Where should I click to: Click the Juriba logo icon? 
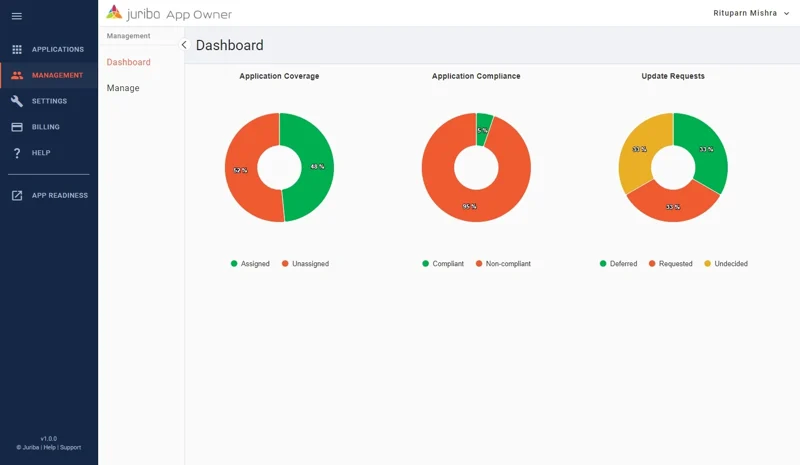click(114, 13)
